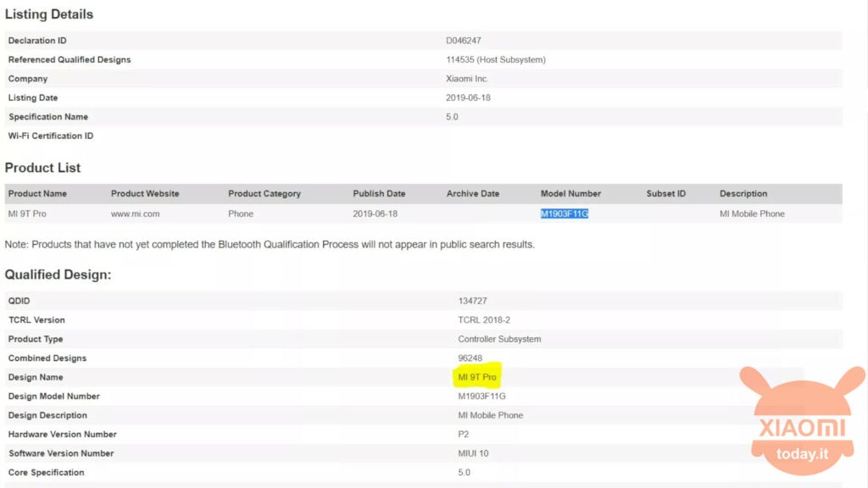Click the value "Controller Subsystem"
868x488 pixels.
point(499,339)
